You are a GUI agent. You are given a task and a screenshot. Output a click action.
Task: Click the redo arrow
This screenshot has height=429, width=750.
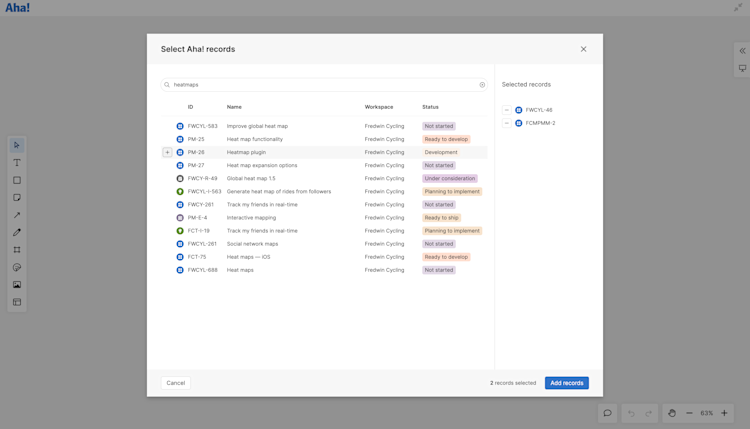pyautogui.click(x=649, y=413)
